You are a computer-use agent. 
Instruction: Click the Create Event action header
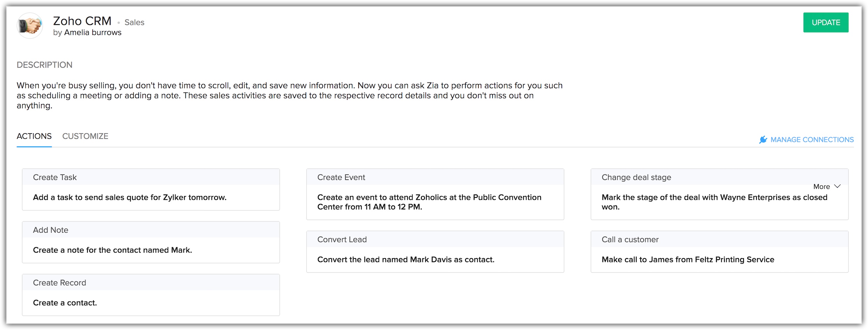341,177
